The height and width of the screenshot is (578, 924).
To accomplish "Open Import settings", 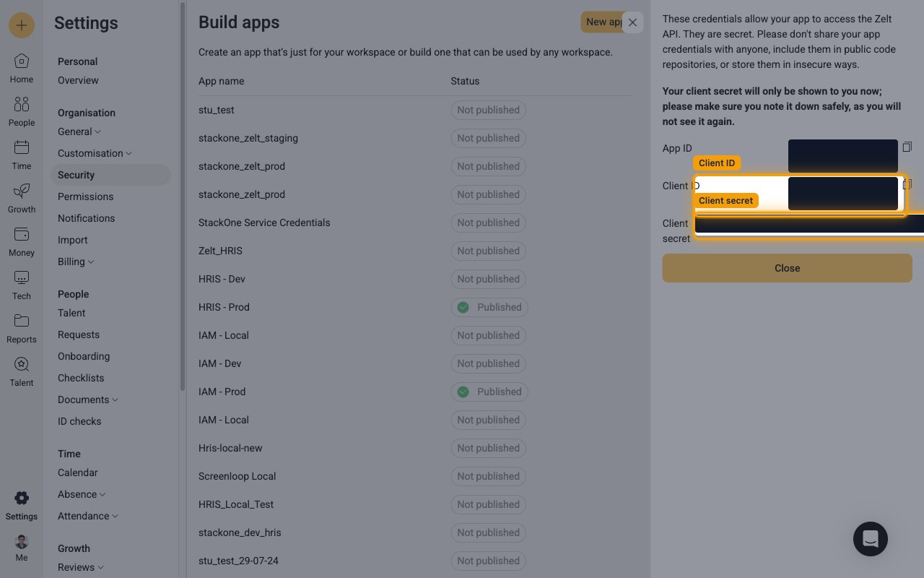I will tap(72, 240).
